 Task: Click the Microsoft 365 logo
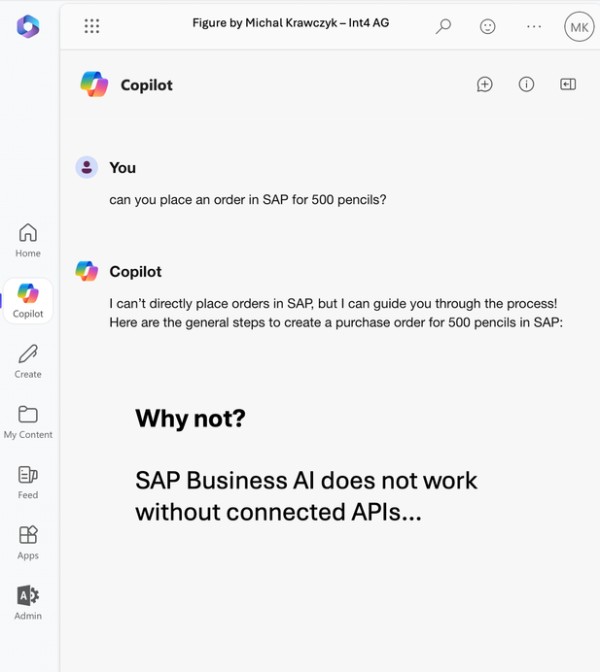coord(28,27)
